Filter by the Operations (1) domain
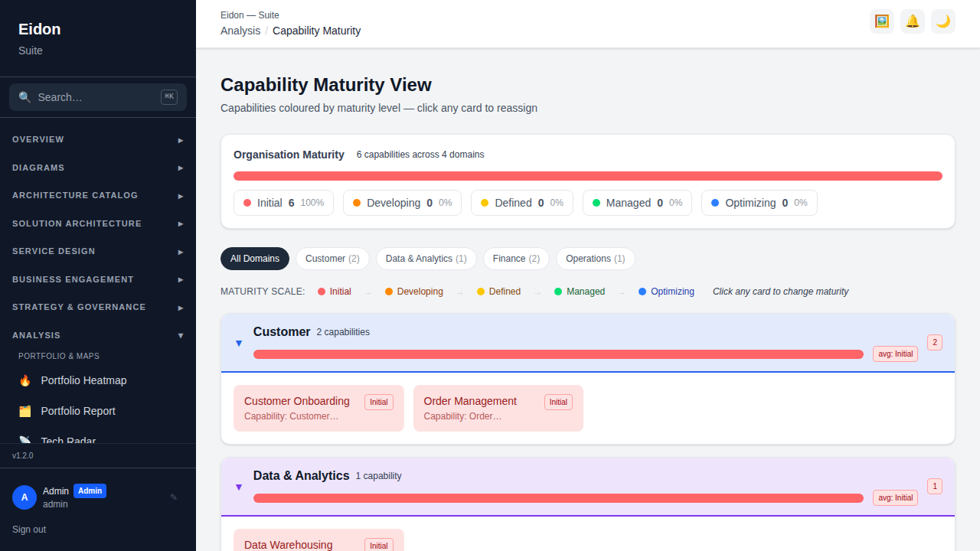 pos(596,259)
